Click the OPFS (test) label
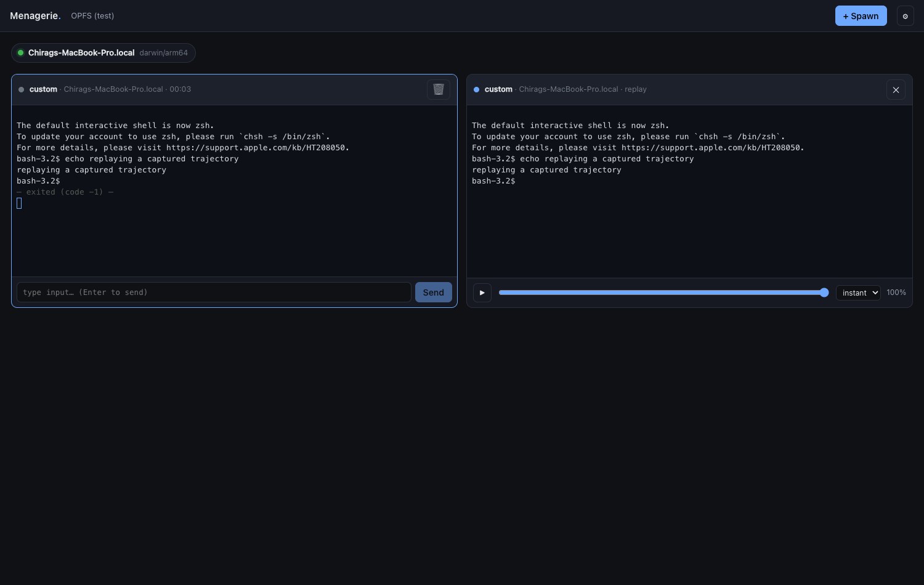The height and width of the screenshot is (585, 924). 92,16
